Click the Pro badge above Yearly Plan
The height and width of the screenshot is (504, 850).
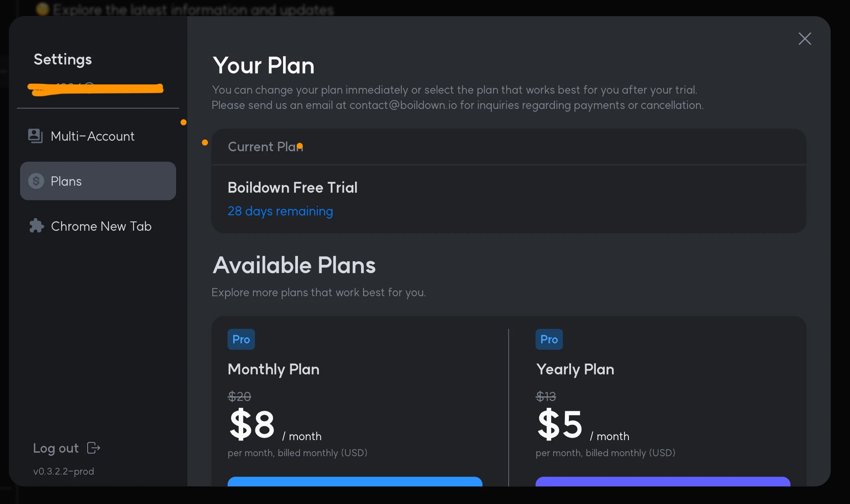tap(549, 339)
